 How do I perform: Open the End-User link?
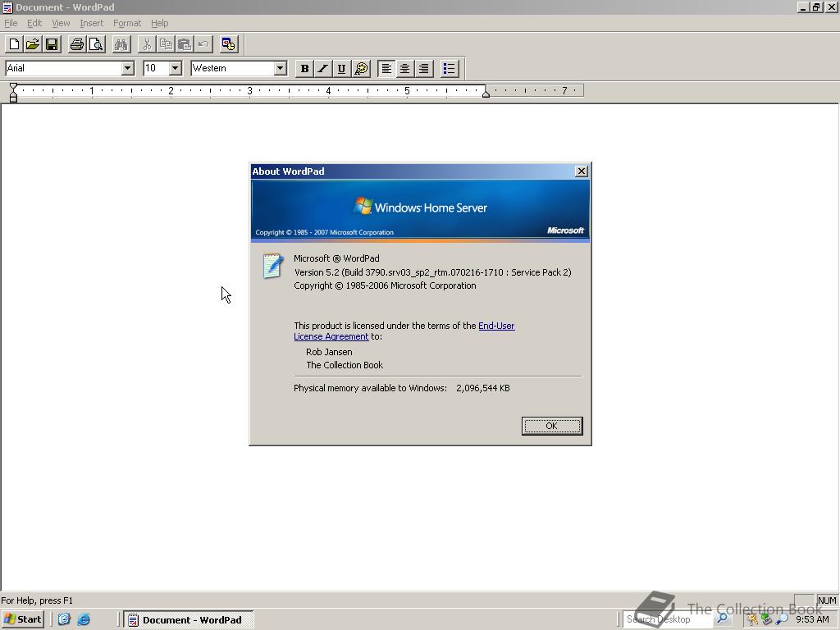(x=496, y=326)
